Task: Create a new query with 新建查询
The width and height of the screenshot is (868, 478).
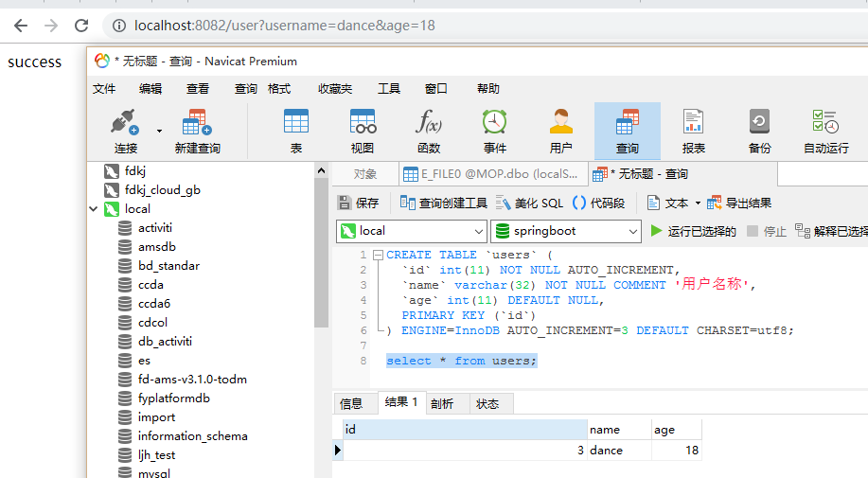Action: (x=197, y=132)
